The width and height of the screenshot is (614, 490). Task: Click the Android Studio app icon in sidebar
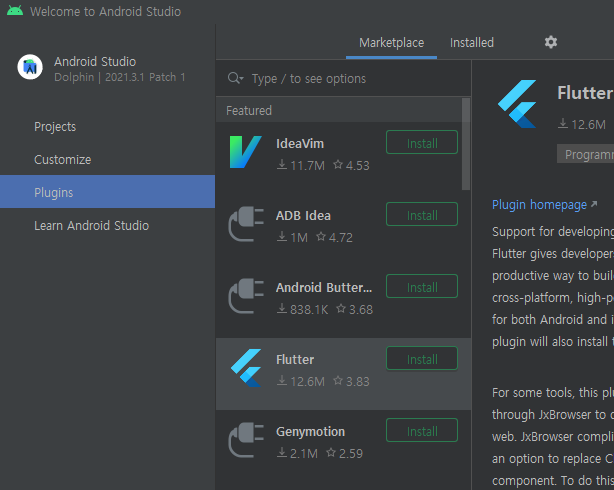pos(30,67)
